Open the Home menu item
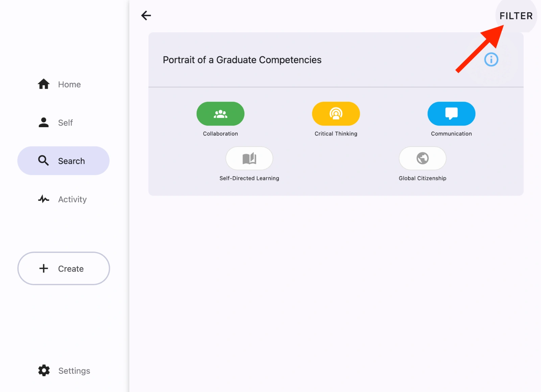This screenshot has width=541, height=392. coord(69,85)
